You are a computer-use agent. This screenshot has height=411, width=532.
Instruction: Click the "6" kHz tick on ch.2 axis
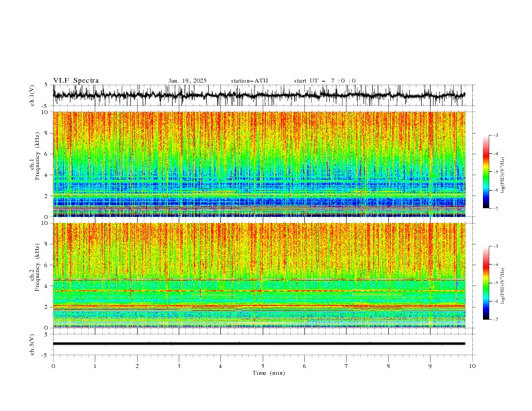click(48, 265)
